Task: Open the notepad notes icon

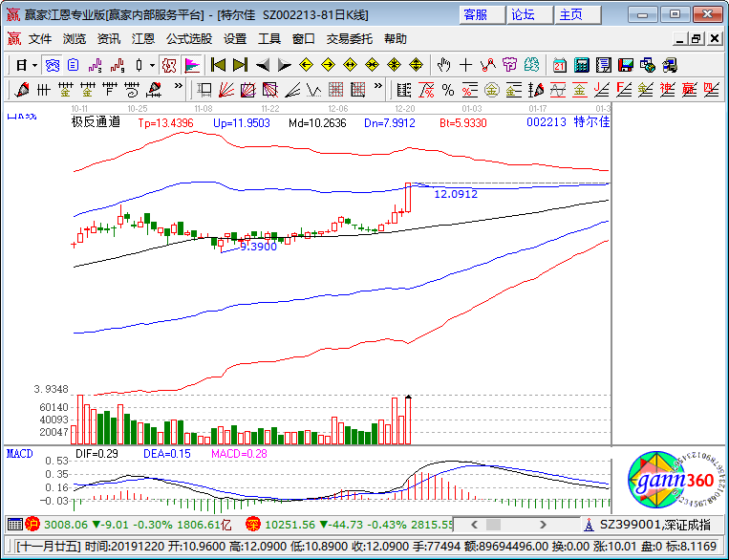Action: point(604,65)
